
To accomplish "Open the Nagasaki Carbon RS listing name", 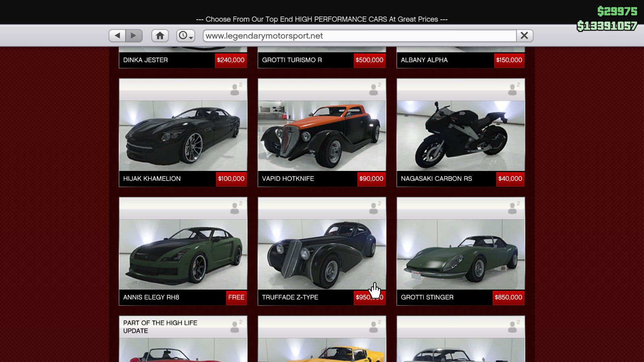I will coord(436,179).
